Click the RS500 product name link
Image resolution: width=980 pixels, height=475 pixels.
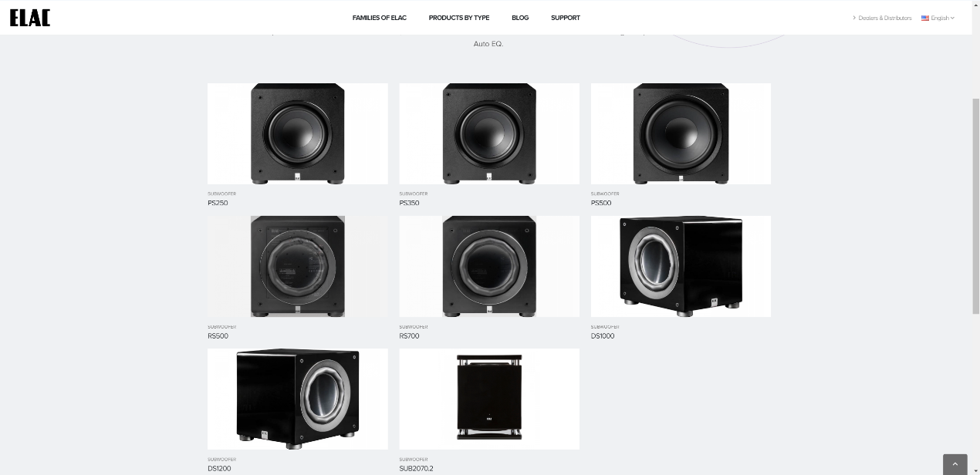[x=218, y=336]
